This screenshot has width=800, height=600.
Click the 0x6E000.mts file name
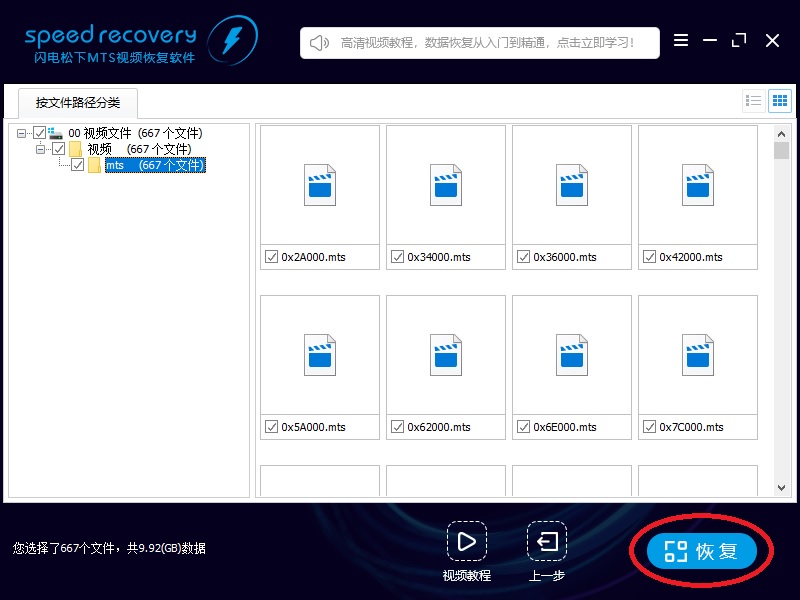coord(565,427)
